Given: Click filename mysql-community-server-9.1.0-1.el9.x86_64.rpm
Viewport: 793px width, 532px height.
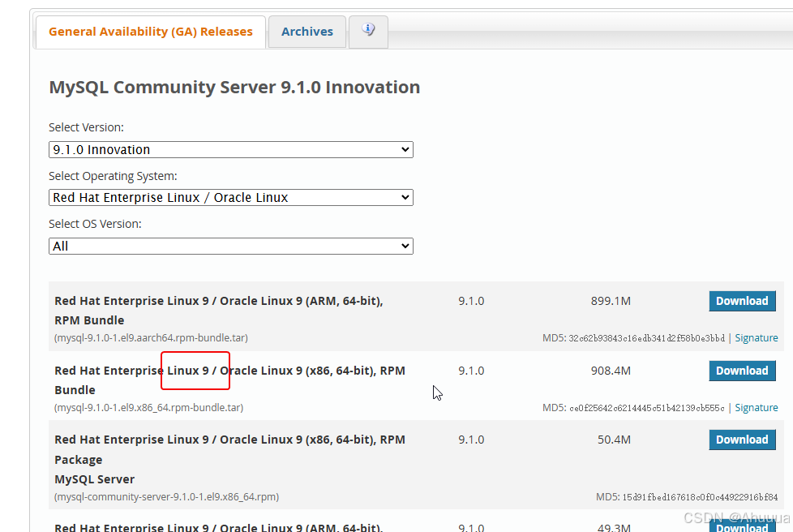Looking at the screenshot, I should [166, 496].
